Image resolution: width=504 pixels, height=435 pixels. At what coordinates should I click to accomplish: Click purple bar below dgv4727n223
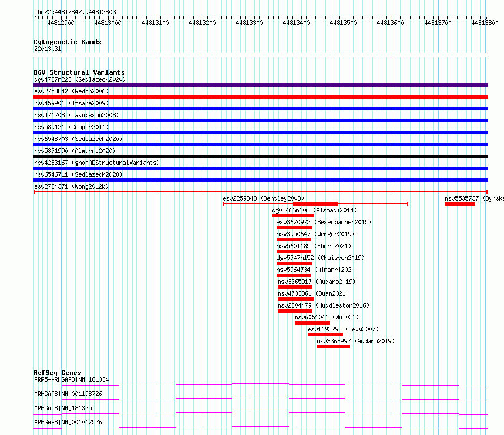260,85
